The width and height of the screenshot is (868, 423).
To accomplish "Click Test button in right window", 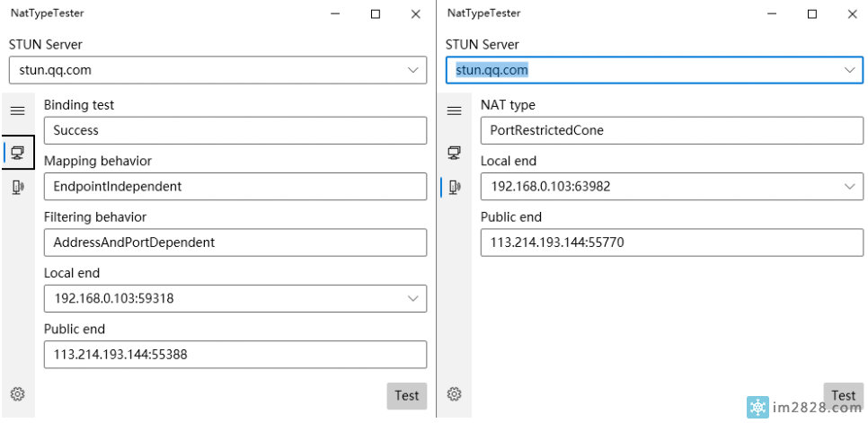I will [844, 396].
